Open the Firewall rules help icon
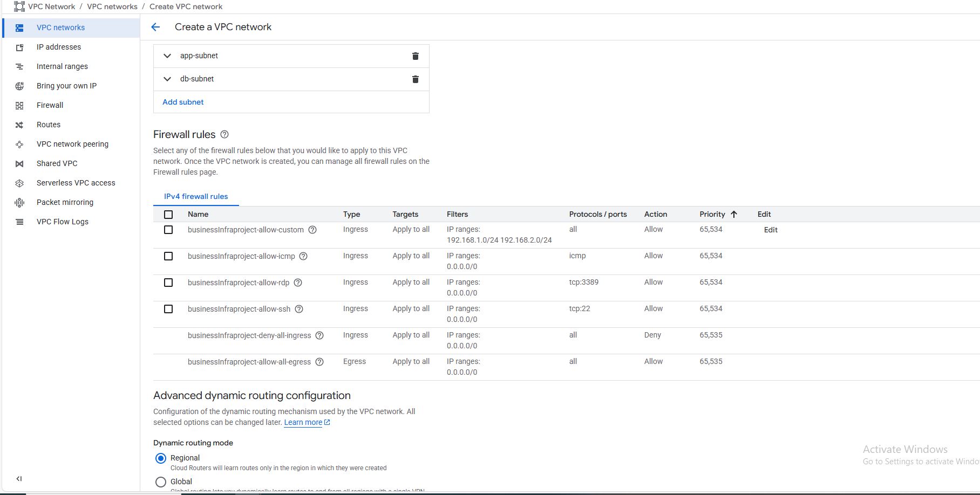The image size is (980, 495). [x=224, y=134]
